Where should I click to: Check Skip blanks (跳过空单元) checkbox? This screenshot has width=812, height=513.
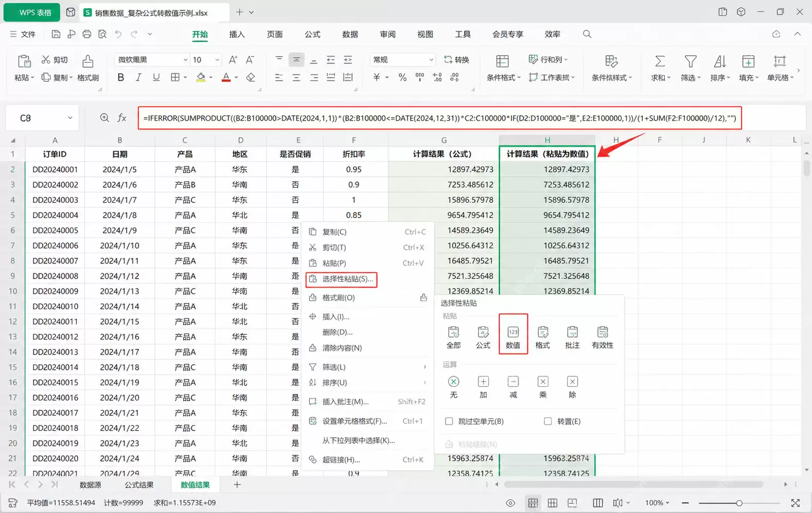pos(449,421)
